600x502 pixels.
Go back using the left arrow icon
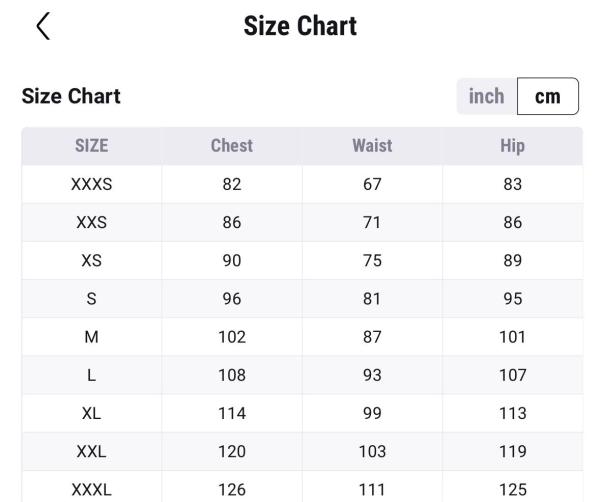coord(43,26)
